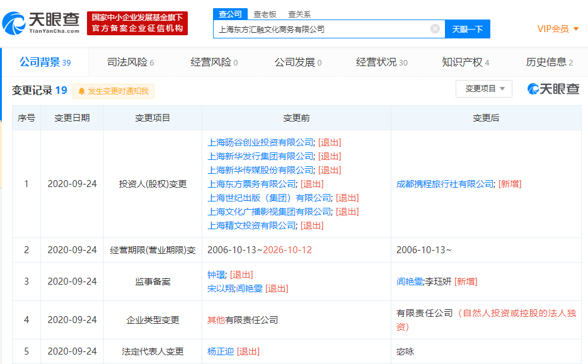This screenshot has width=588, height=364.
Task: Click the bell change notification icon
Action: 81,91
